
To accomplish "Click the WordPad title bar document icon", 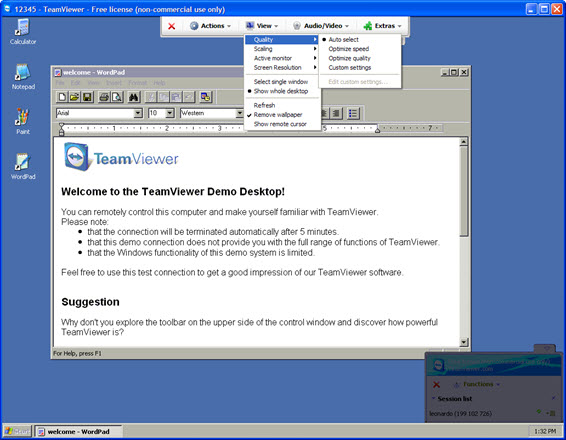I will [x=58, y=73].
